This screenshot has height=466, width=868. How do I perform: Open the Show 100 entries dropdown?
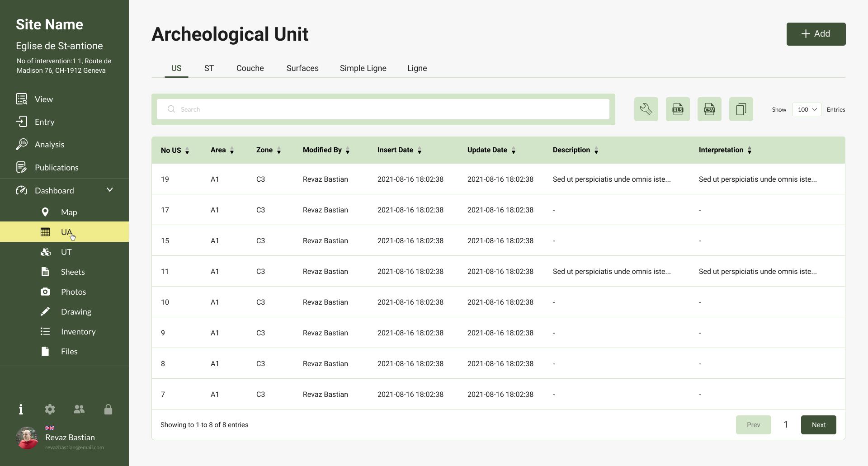tap(807, 109)
